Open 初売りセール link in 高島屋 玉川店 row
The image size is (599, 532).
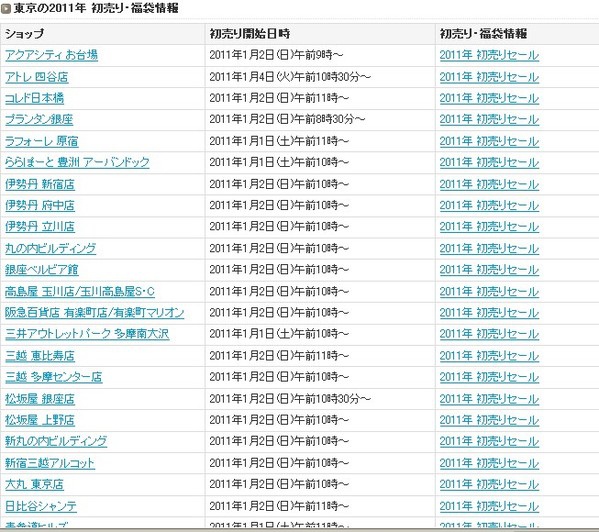[x=489, y=292]
